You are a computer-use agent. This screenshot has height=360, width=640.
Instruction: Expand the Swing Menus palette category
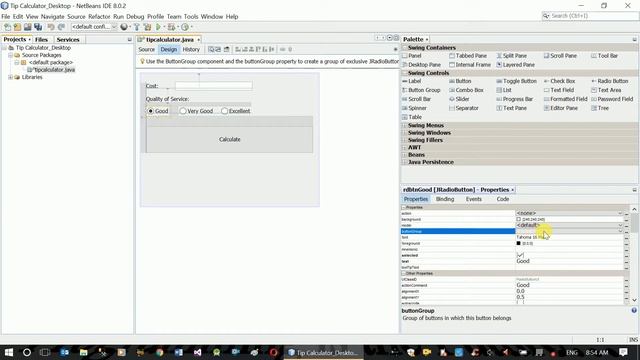click(x=404, y=125)
